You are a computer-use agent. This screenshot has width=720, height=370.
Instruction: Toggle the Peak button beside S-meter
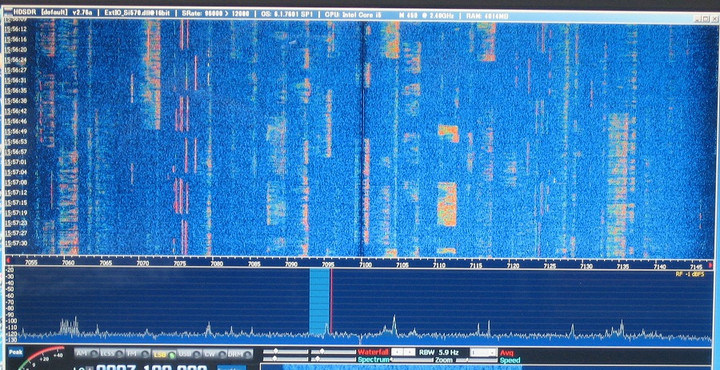point(15,352)
